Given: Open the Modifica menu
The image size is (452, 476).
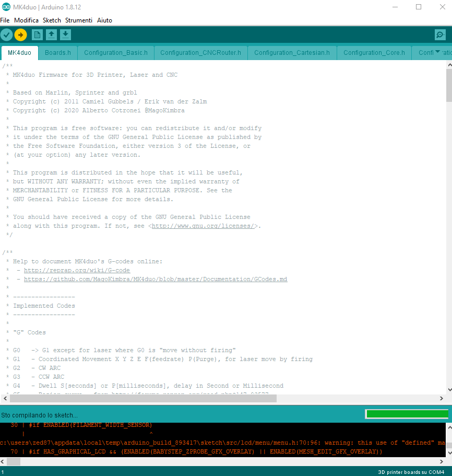Looking at the screenshot, I should (x=27, y=20).
